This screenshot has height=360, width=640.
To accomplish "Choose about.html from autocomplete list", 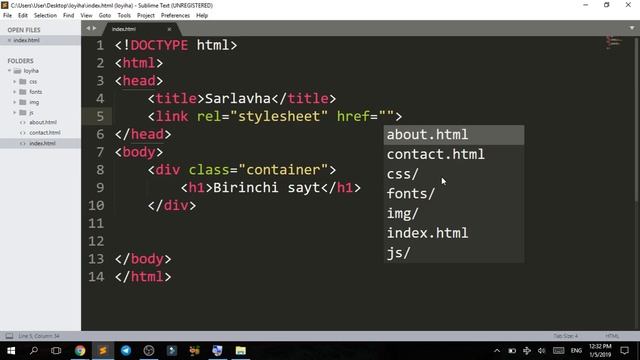I will coord(453,135).
